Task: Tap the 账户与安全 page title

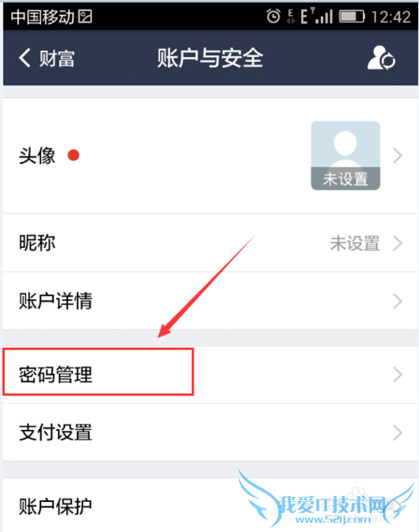Action: click(x=210, y=58)
